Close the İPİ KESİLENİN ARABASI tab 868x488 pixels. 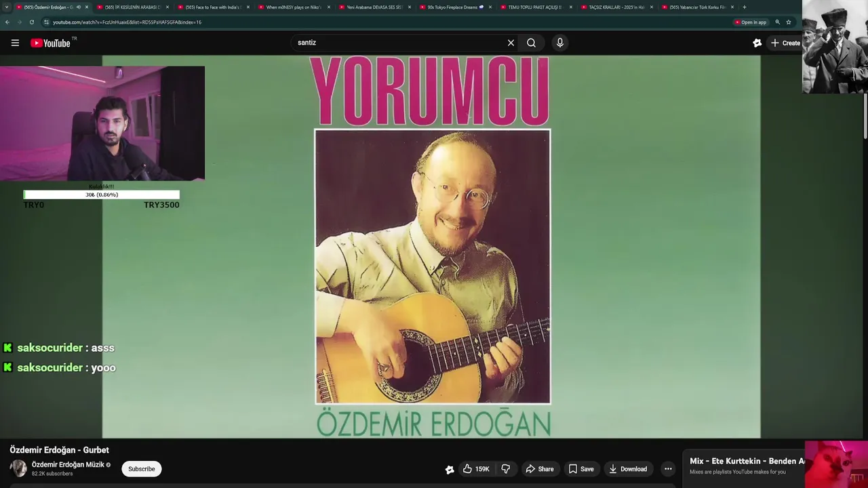coord(167,7)
